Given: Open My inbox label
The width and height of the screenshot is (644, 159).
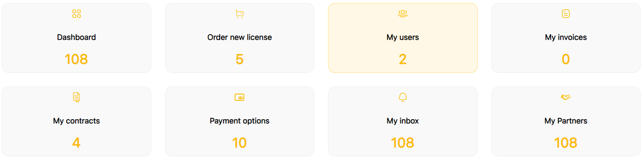Looking at the screenshot, I should click(403, 121).
